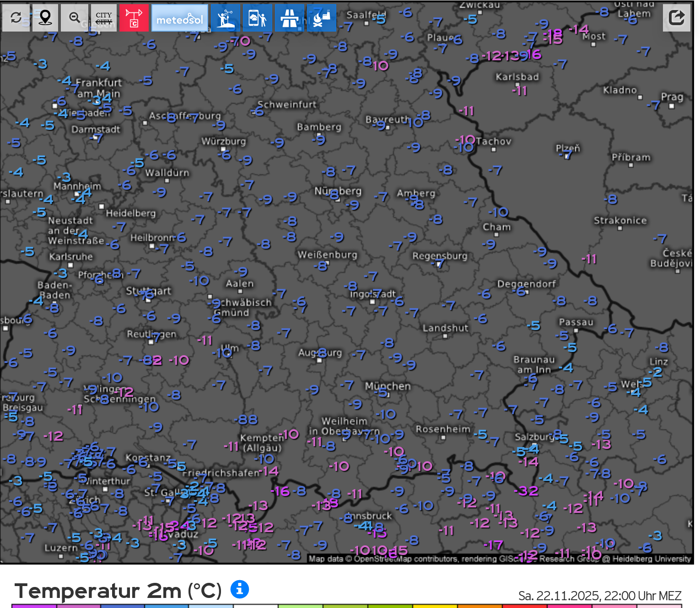Select the campfire and factory icon
The height and width of the screenshot is (608, 700).
coord(322,18)
